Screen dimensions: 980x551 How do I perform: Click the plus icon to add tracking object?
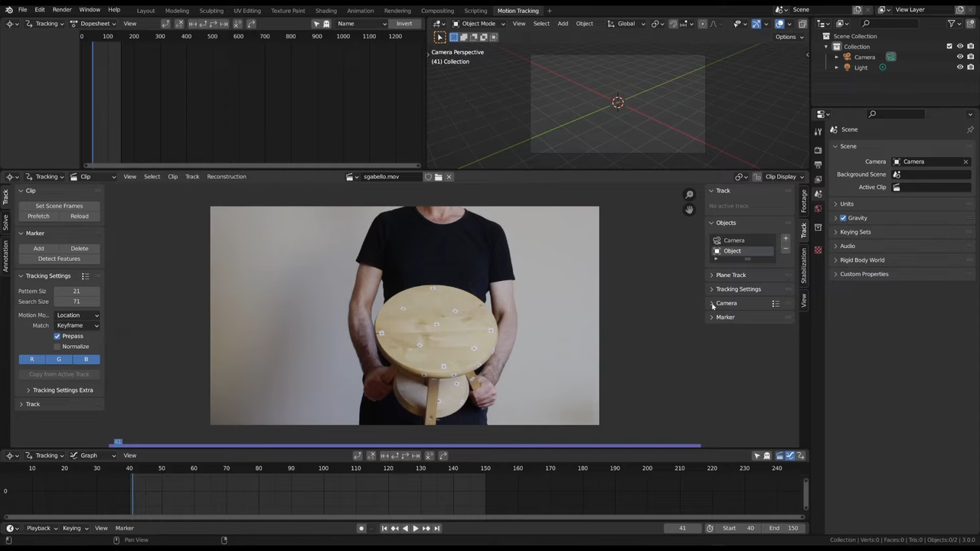coord(786,240)
